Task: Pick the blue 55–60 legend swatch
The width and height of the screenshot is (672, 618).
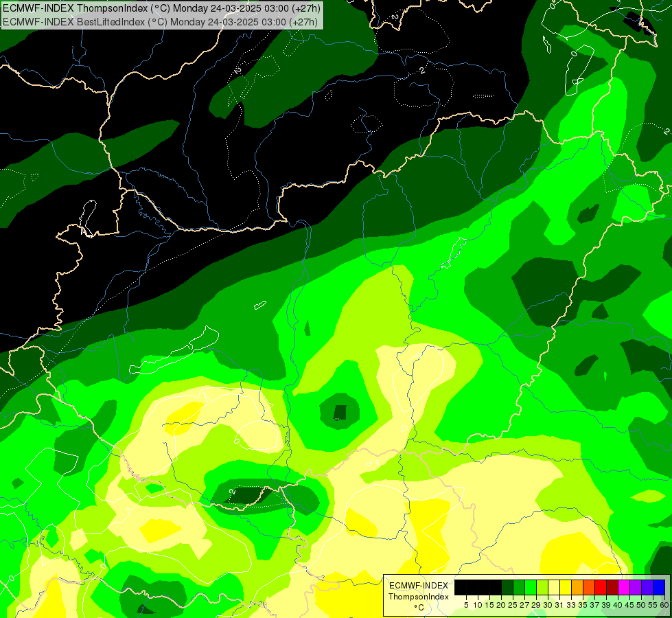Action: click(x=659, y=588)
